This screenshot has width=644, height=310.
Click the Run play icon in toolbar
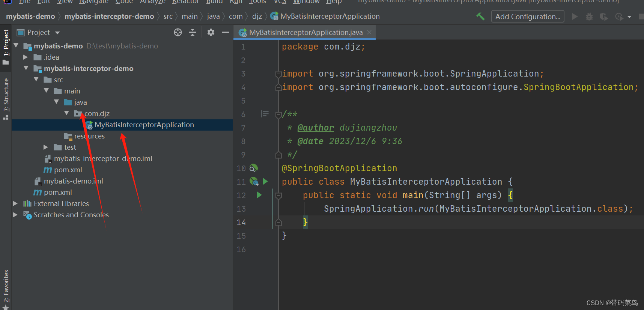coord(575,17)
